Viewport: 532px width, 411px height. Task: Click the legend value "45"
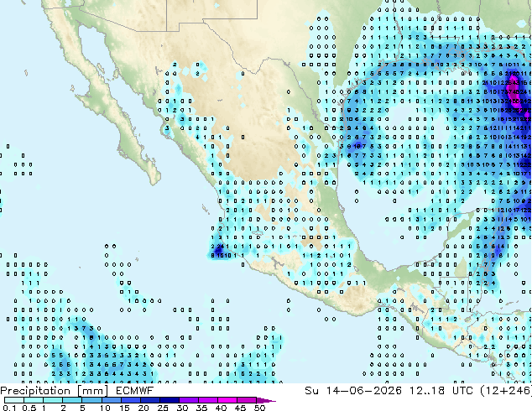coord(240,408)
